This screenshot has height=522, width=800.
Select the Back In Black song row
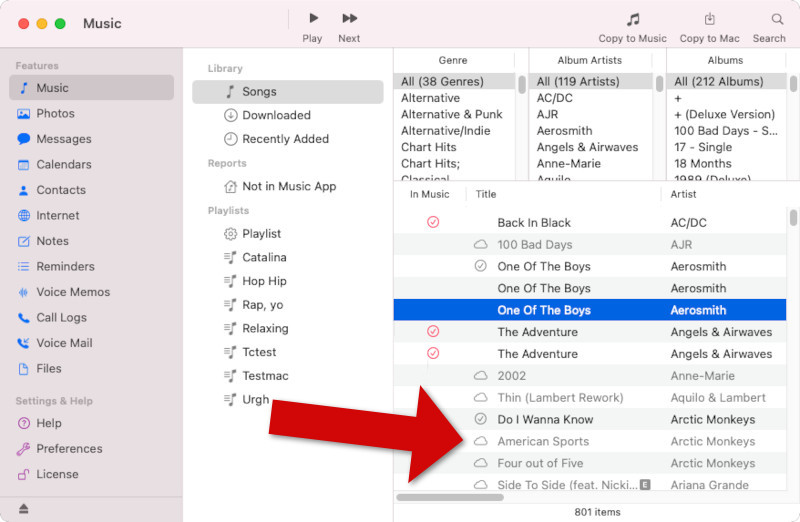tap(590, 222)
